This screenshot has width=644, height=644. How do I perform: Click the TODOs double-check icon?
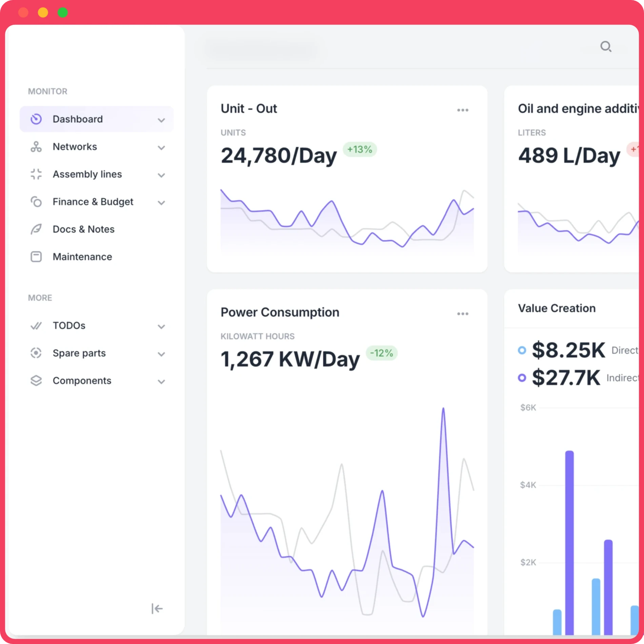(x=36, y=326)
